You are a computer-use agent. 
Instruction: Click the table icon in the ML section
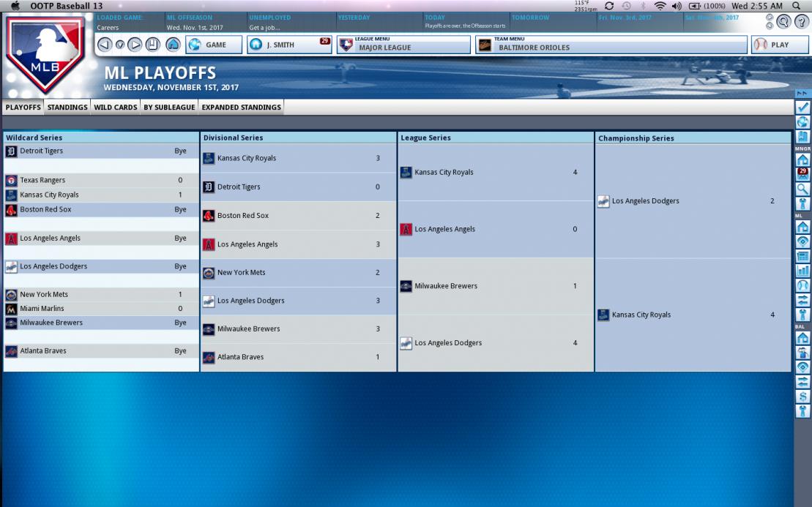tap(802, 256)
